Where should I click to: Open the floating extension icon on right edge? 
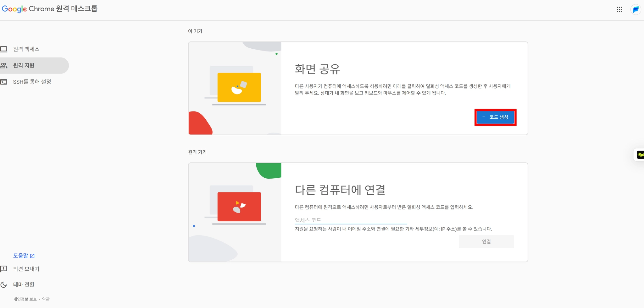(x=640, y=155)
